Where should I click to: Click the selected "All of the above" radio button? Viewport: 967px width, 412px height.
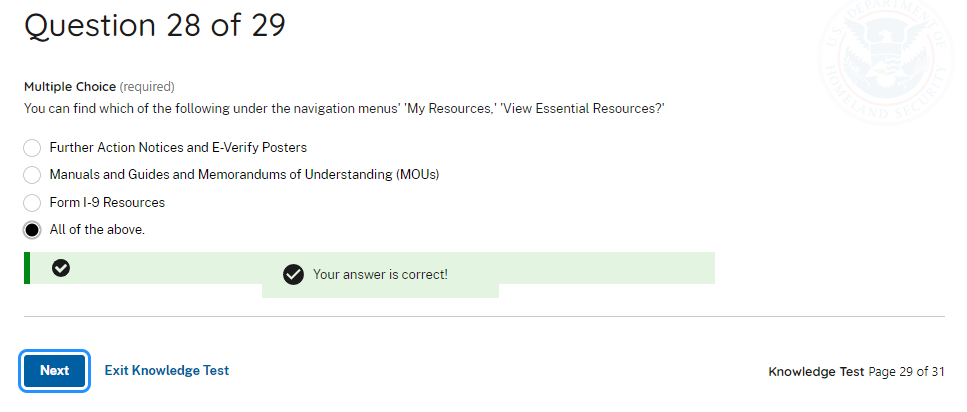(32, 230)
